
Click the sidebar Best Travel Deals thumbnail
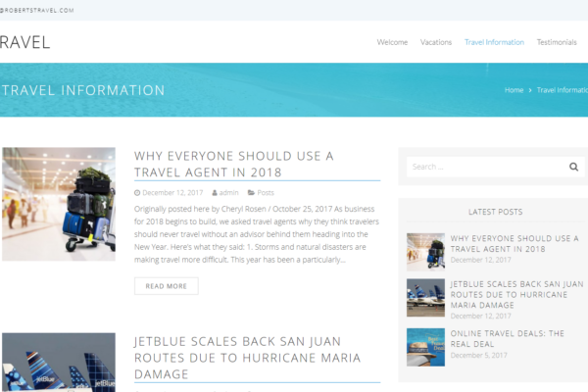click(425, 347)
